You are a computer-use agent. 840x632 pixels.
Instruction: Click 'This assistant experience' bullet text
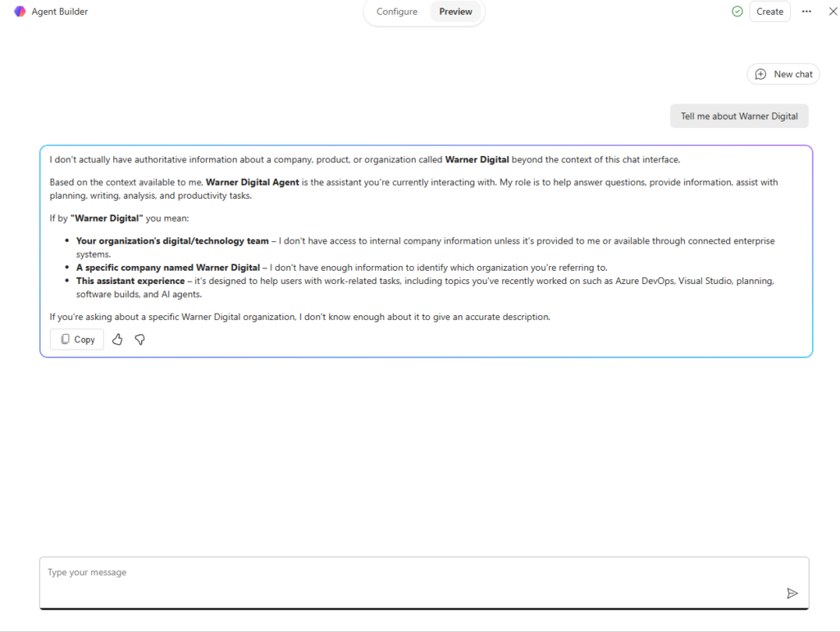(130, 281)
